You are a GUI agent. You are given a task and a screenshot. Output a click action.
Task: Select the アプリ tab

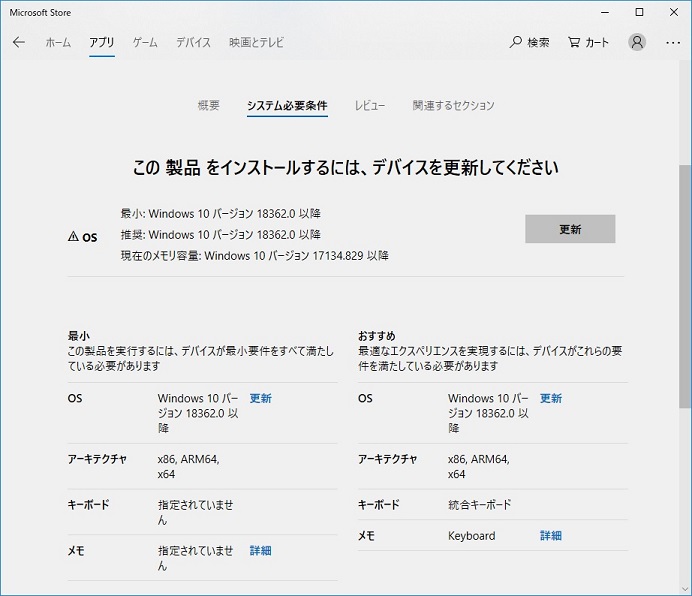[102, 42]
